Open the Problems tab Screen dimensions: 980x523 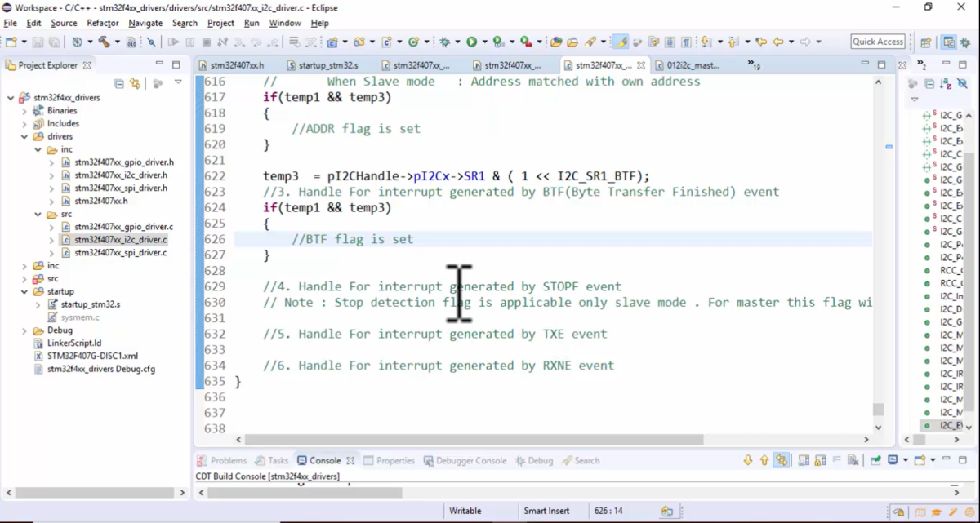222,460
